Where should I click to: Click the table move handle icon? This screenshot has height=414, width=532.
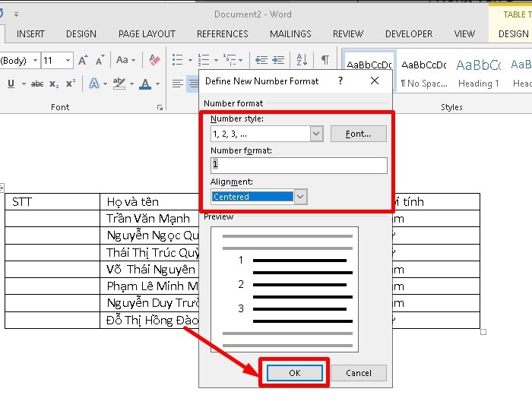point(2,188)
